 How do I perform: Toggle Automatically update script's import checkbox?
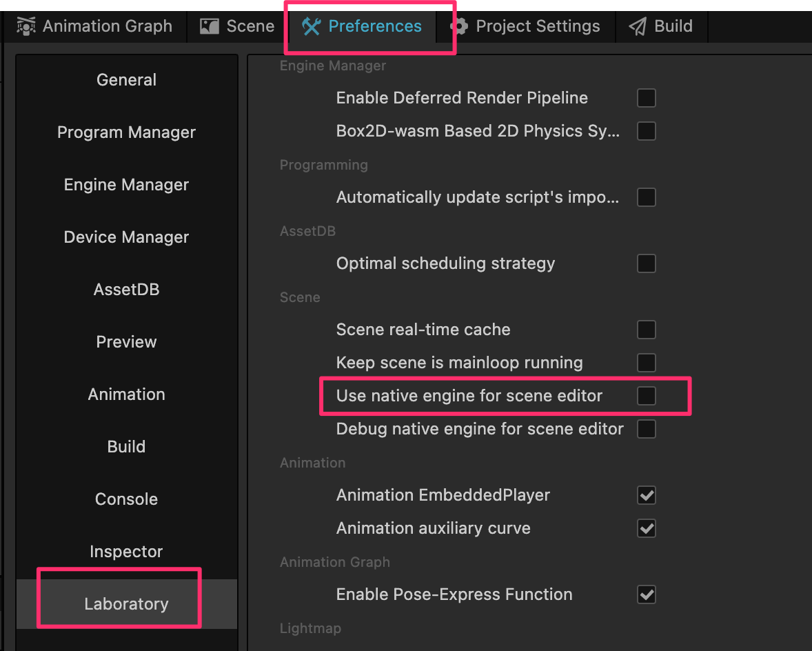(647, 197)
